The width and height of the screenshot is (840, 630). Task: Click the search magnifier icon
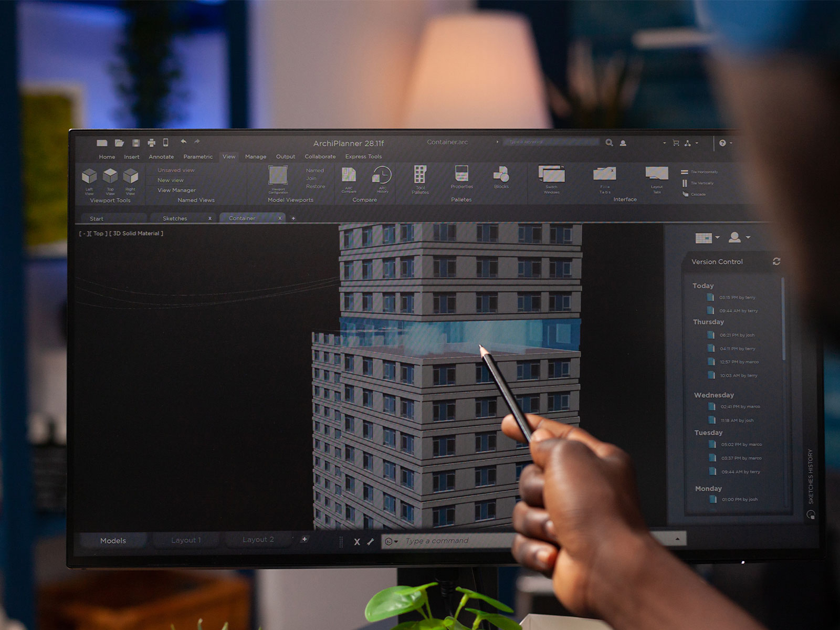coord(609,142)
